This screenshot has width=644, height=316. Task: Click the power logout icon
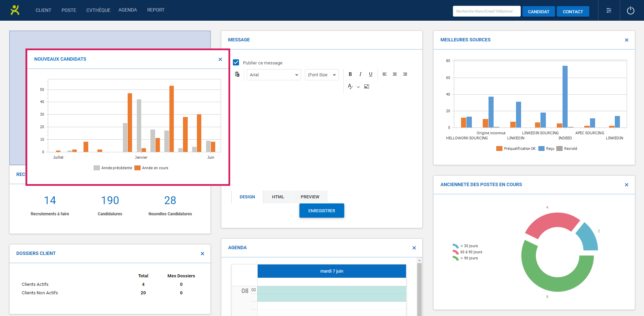pos(630,11)
